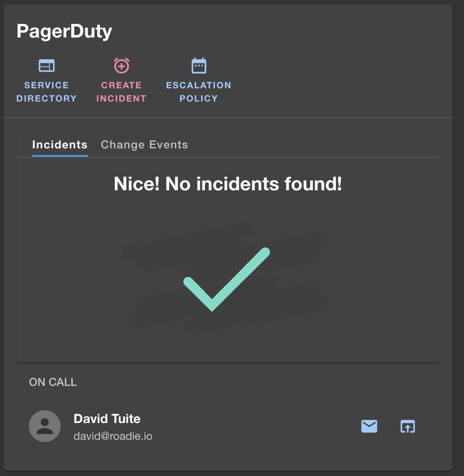Click the SERVICE DIRECTORY label
The image size is (464, 476).
(46, 92)
